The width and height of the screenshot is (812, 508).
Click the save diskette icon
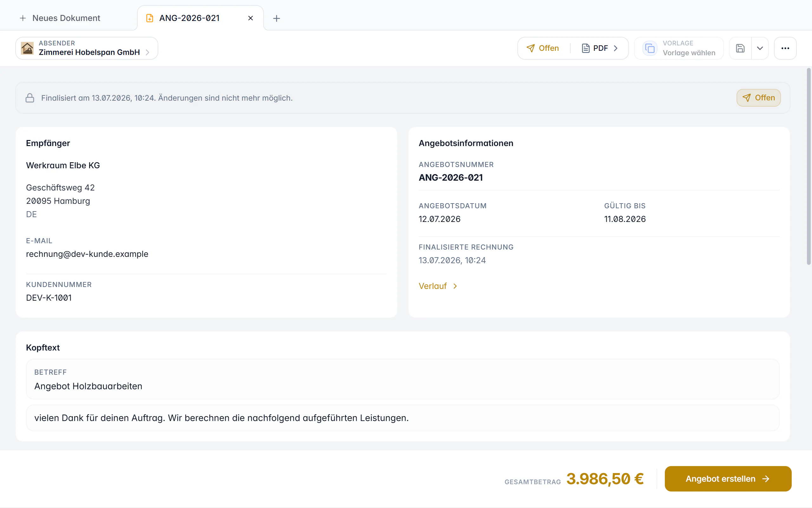coord(740,48)
